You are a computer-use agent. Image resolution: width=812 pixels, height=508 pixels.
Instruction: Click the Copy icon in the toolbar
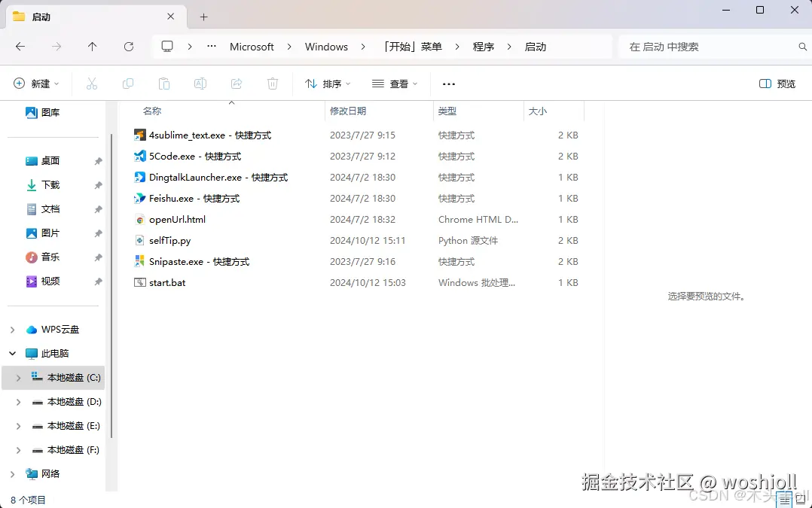[x=128, y=84]
